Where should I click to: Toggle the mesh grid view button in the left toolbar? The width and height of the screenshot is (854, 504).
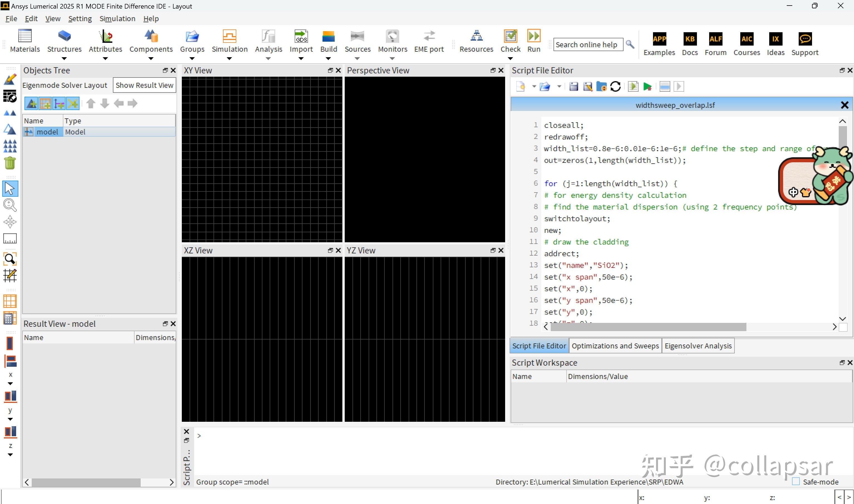pyautogui.click(x=10, y=301)
